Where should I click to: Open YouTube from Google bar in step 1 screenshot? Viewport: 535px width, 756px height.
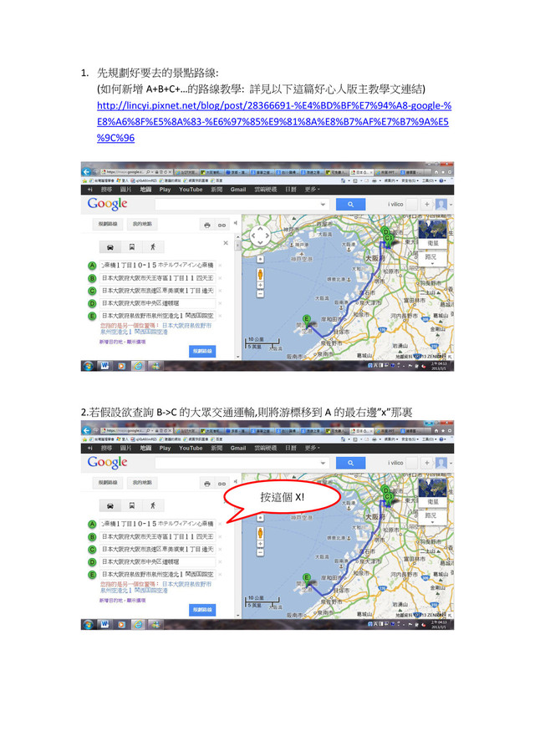pyautogui.click(x=191, y=190)
